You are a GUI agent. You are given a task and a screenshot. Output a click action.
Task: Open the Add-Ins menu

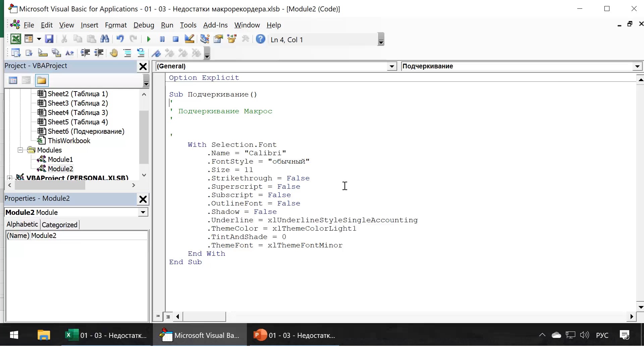(215, 25)
